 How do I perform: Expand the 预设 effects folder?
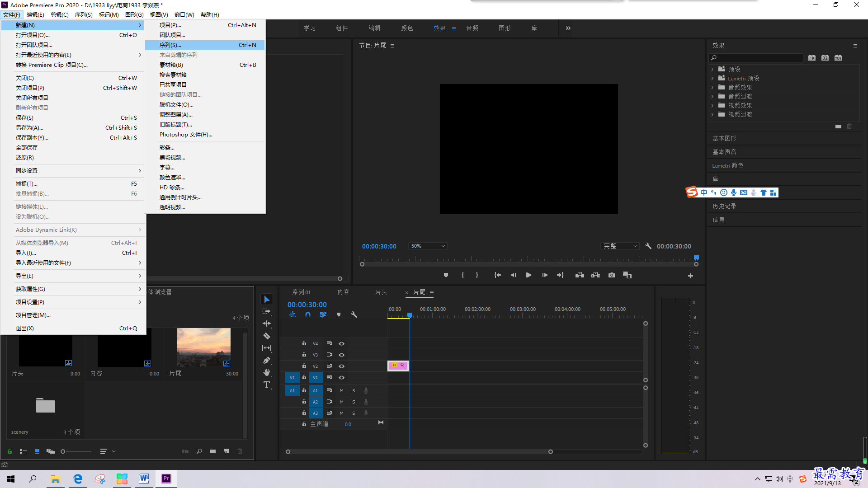[x=712, y=69]
